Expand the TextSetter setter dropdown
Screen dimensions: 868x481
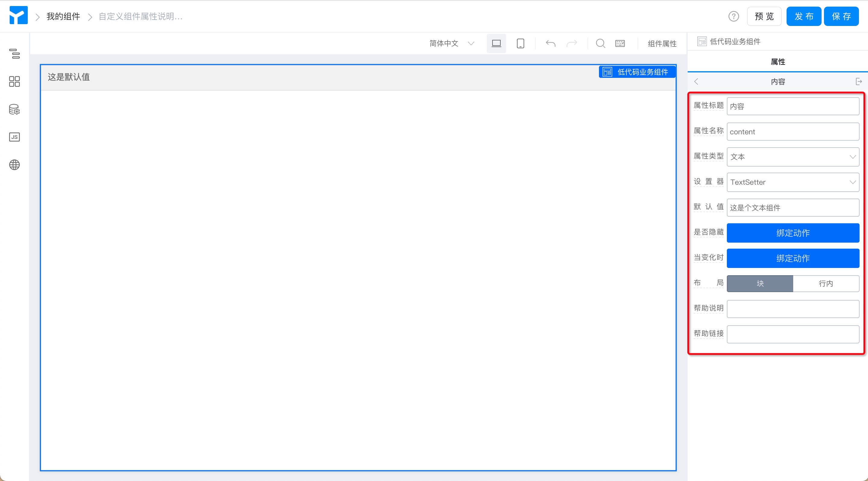(x=793, y=182)
